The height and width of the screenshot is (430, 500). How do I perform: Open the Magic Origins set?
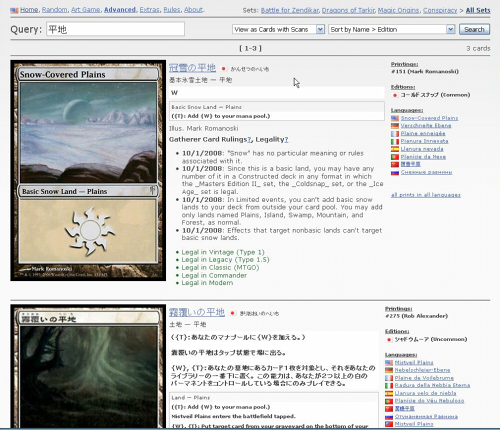tap(398, 10)
